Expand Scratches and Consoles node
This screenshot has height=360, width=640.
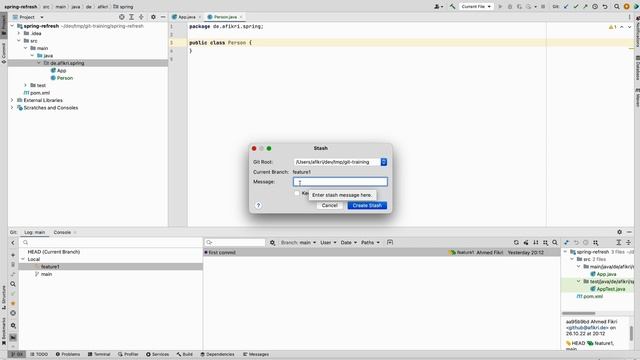pyautogui.click(x=12, y=108)
